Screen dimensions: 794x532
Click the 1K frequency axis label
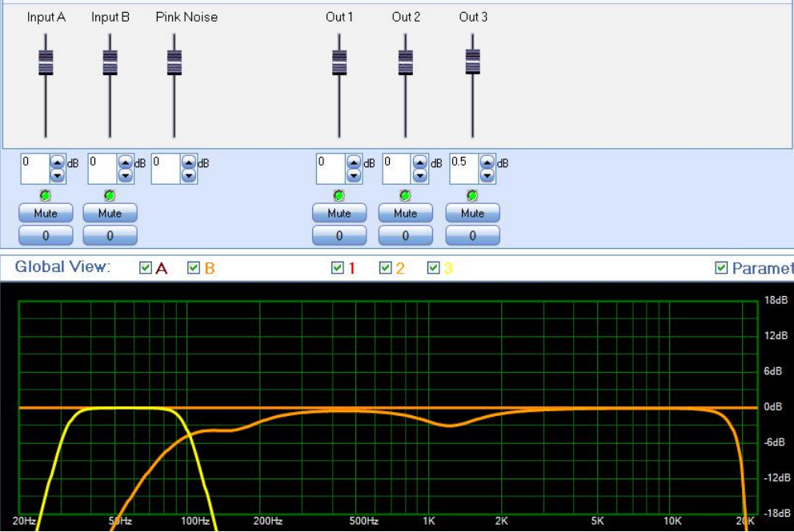429,521
